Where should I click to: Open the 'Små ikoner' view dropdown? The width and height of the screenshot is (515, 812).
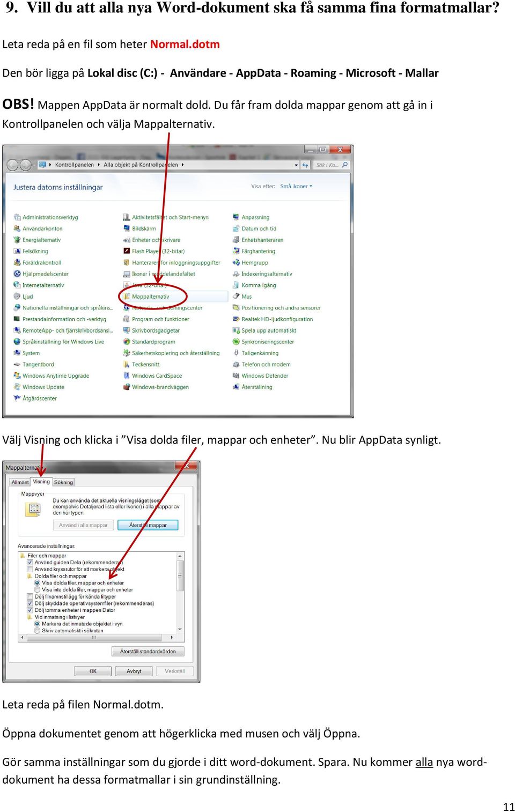click(296, 186)
